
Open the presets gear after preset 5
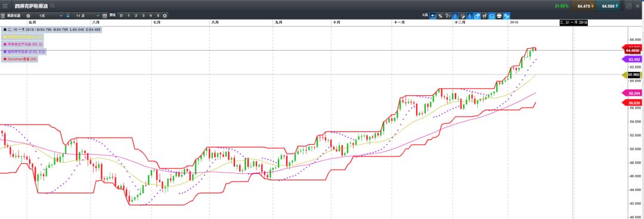click(x=165, y=15)
